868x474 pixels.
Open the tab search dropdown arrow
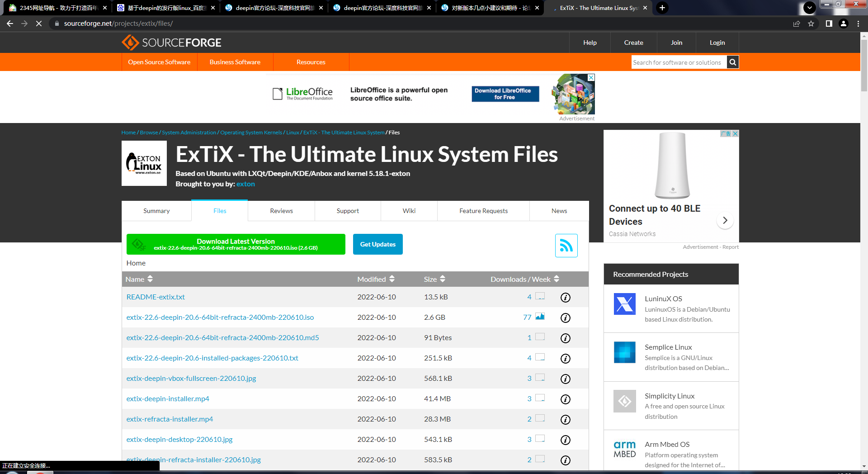click(x=810, y=8)
